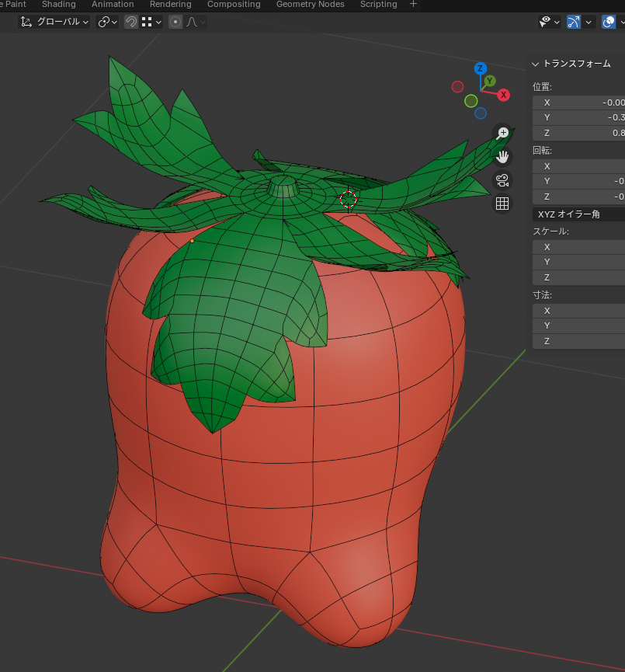This screenshot has width=625, height=672.
Task: Click the 位置: label text
Action: (x=543, y=87)
